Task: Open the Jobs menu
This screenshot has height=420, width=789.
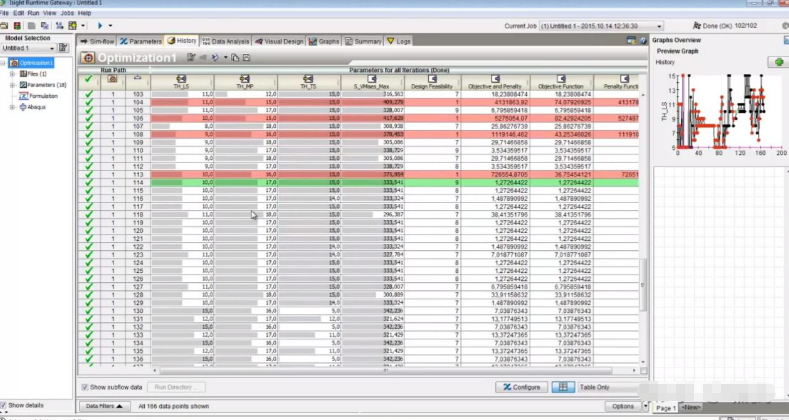Action: coord(65,13)
